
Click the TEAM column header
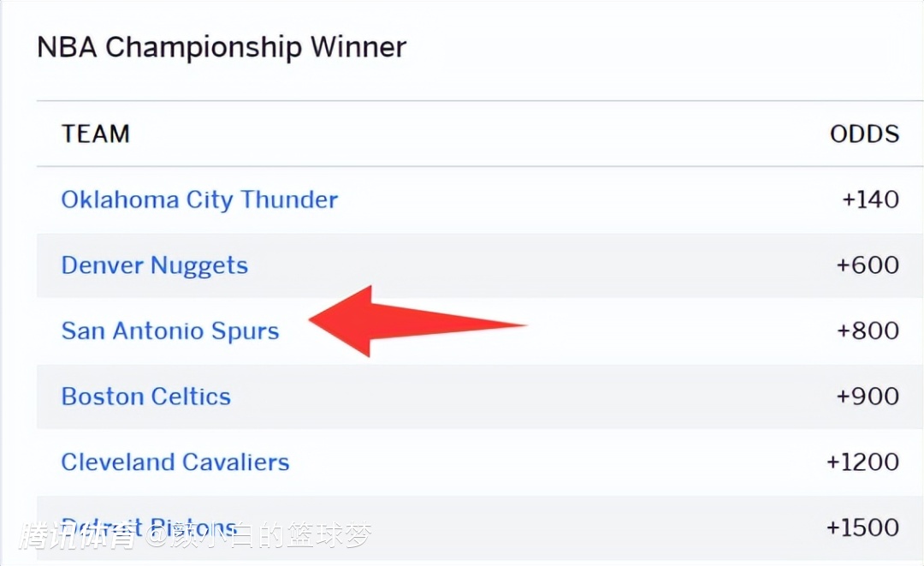95,134
